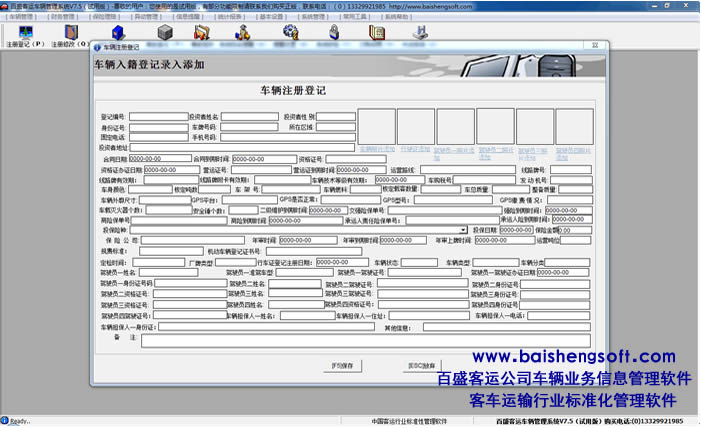Open the 系统帮助 menu
This screenshot has width=701, height=428.
click(x=397, y=17)
